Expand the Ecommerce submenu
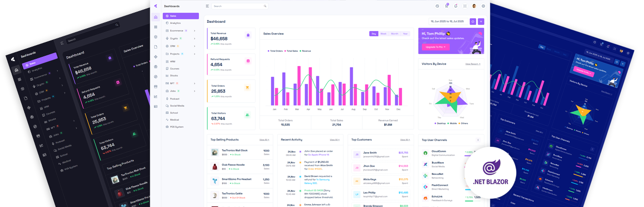 [x=194, y=31]
